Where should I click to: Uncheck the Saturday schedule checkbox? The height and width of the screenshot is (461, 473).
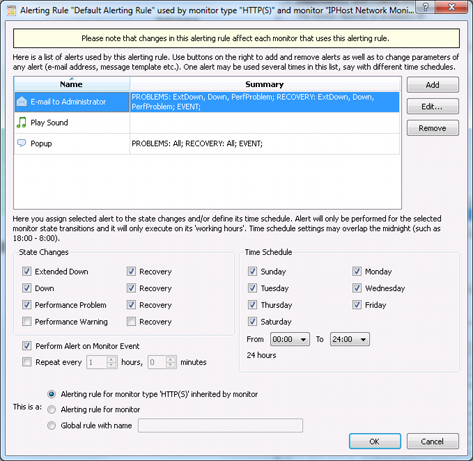click(252, 321)
